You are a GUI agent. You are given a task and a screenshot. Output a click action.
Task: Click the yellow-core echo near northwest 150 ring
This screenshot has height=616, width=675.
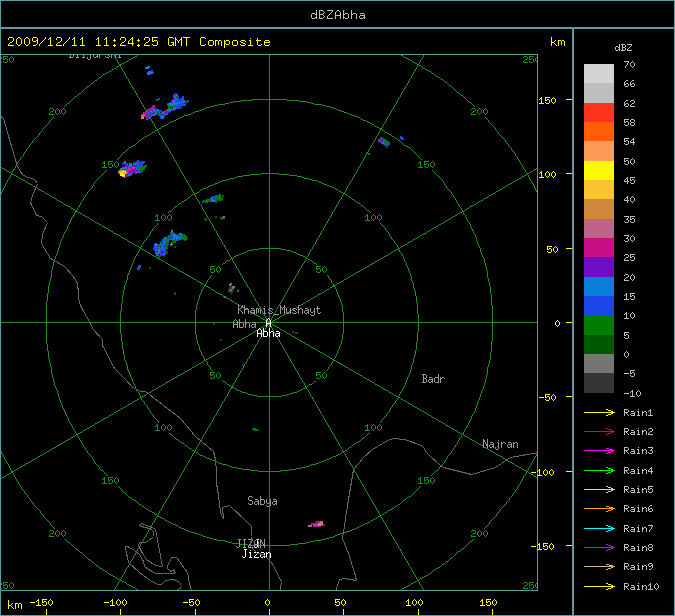coord(132,168)
